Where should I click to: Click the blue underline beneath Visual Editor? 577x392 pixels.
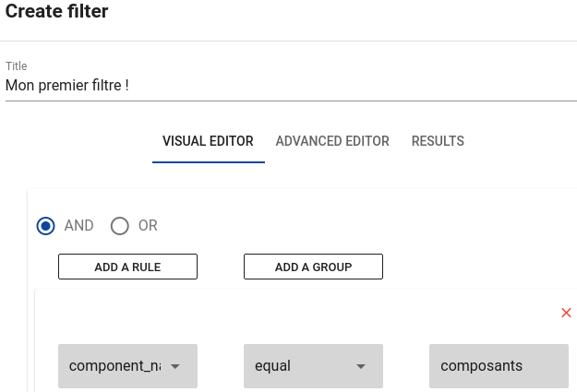209,162
